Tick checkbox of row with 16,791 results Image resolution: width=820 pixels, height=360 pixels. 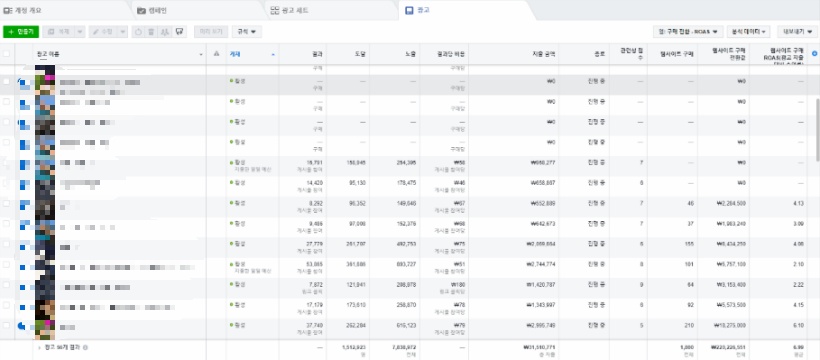pos(6,163)
